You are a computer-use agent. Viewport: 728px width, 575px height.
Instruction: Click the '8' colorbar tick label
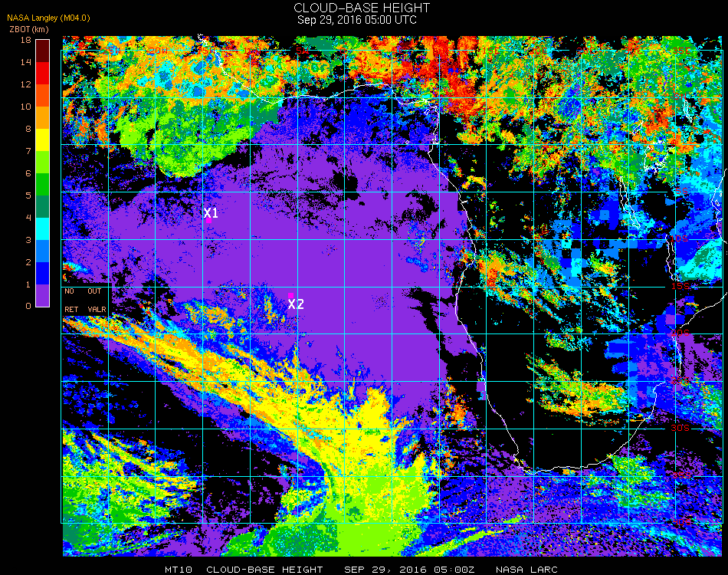[x=28, y=129]
